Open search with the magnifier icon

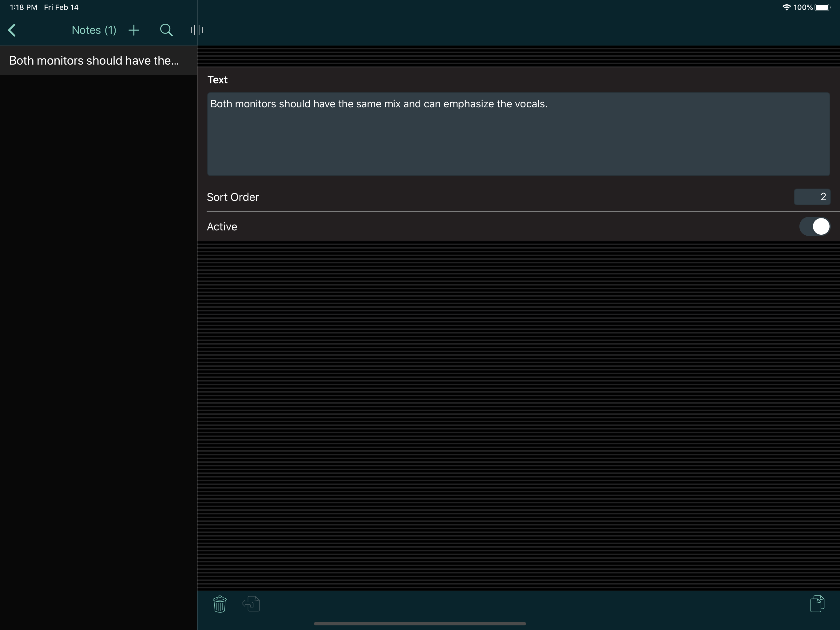point(166,30)
